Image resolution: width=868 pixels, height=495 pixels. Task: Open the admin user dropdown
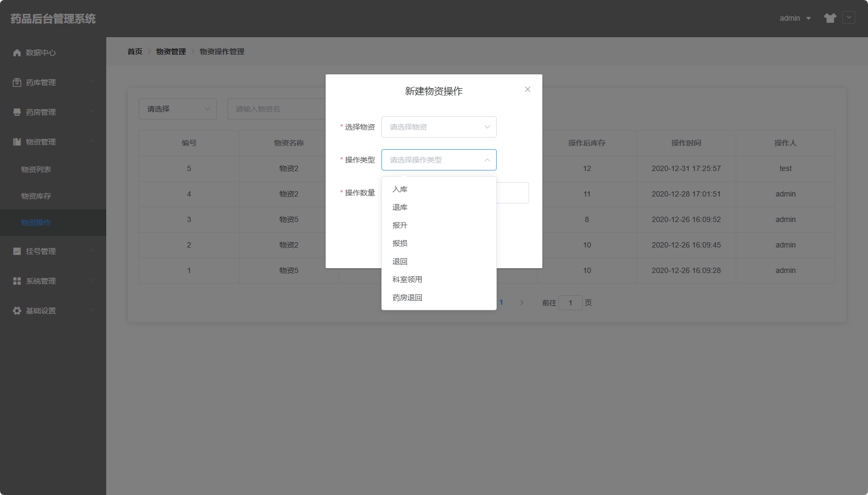coord(795,18)
